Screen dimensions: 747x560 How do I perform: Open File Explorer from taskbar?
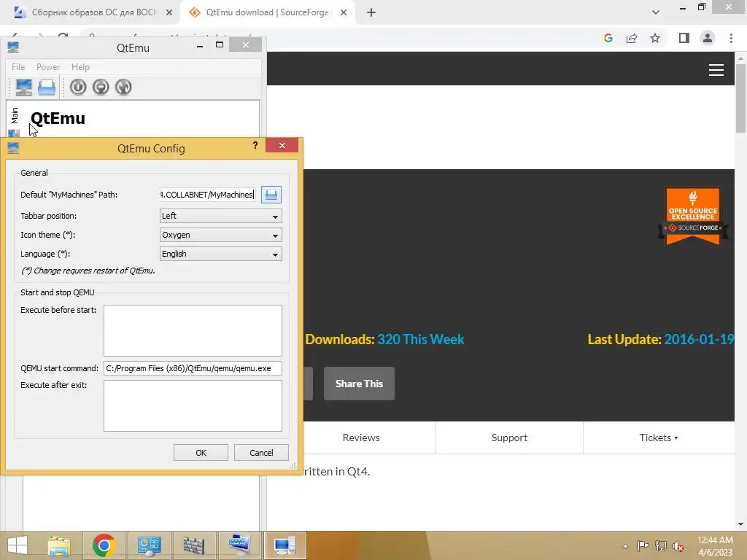coord(59,545)
